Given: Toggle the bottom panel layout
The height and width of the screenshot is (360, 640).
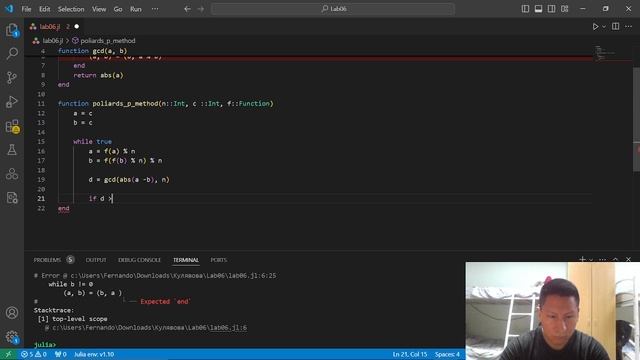Looking at the screenshot, I should (x=538, y=9).
